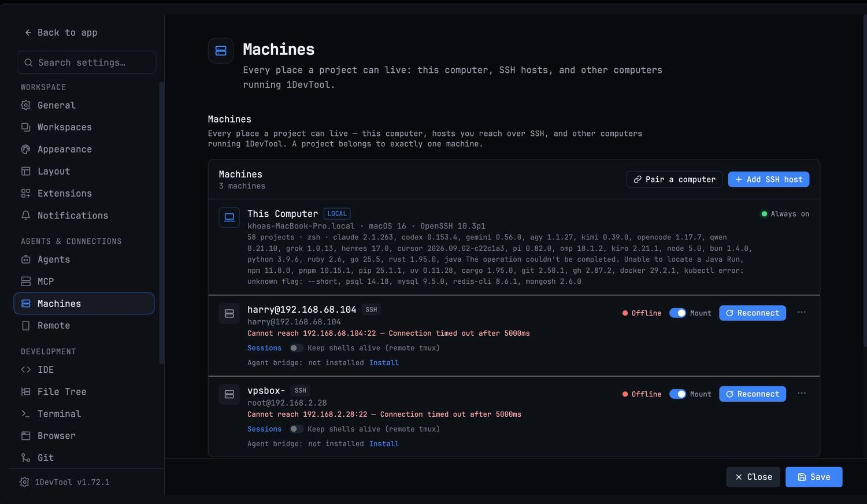The height and width of the screenshot is (504, 867).
Task: Click Add SSH host button
Action: [x=769, y=179]
